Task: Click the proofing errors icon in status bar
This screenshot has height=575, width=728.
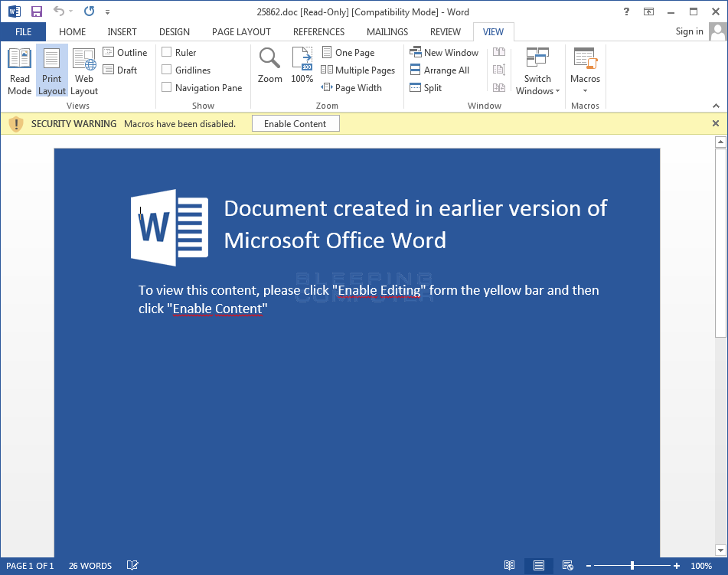Action: pyautogui.click(x=132, y=565)
